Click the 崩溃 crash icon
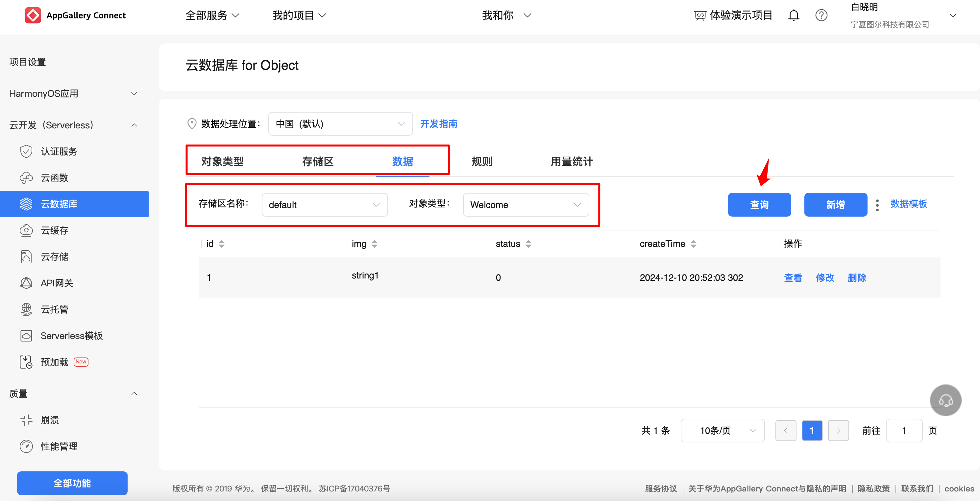Viewport: 980px width, 501px height. pos(26,420)
